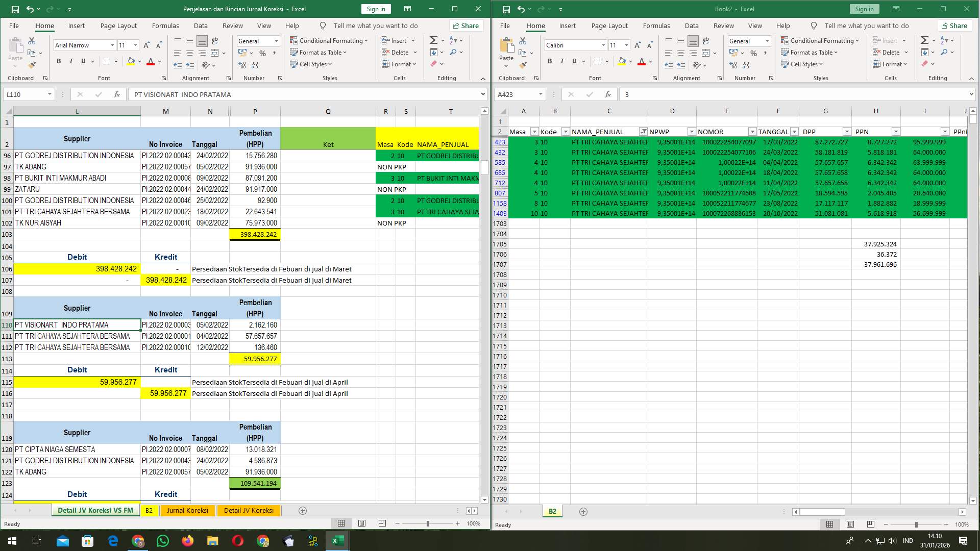This screenshot has height=551, width=980.
Task: Open Format as Table styles
Action: point(318,52)
